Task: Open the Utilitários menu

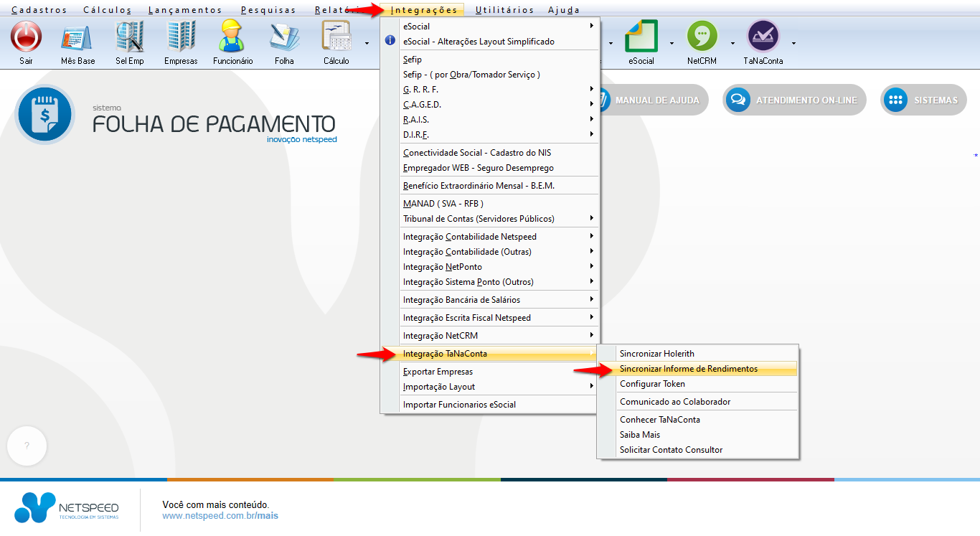Action: (x=504, y=10)
